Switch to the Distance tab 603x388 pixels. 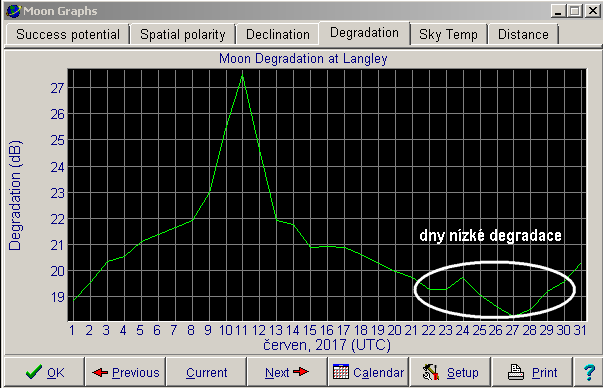coord(523,34)
